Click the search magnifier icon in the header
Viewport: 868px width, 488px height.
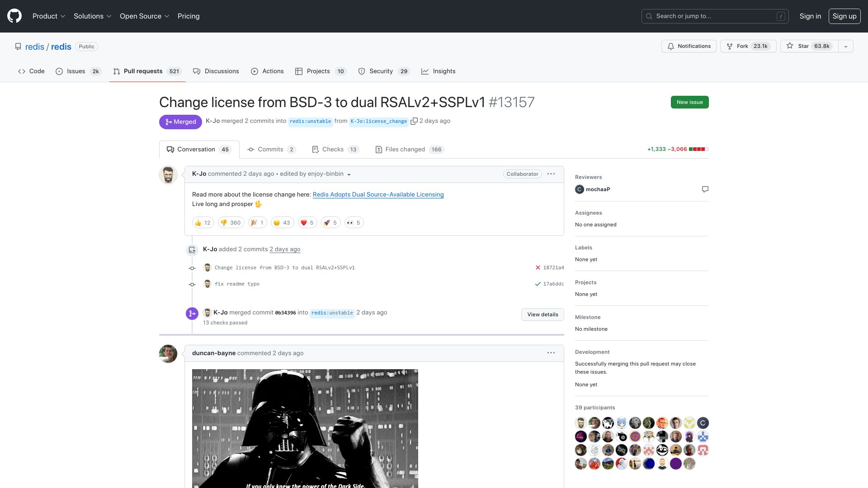649,16
